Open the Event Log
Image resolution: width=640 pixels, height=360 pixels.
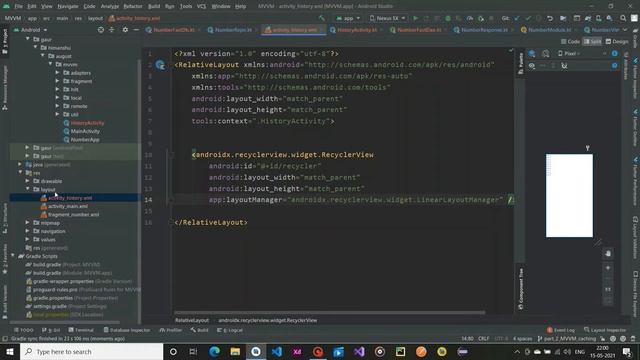pyautogui.click(x=561, y=330)
